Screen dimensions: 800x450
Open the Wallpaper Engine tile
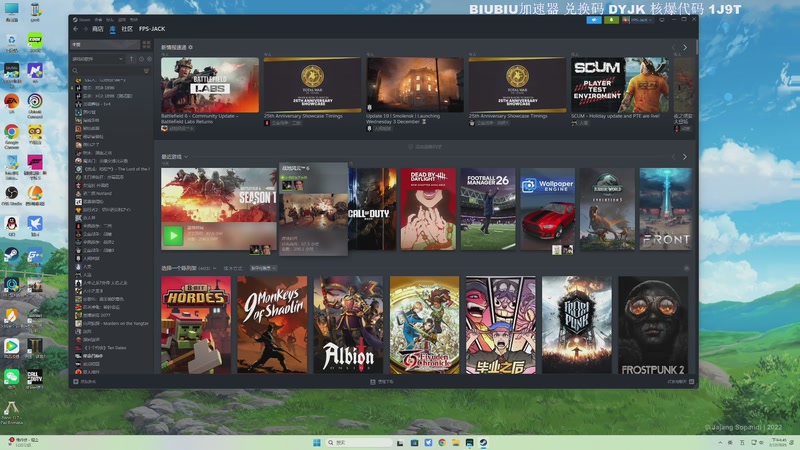[x=547, y=209]
